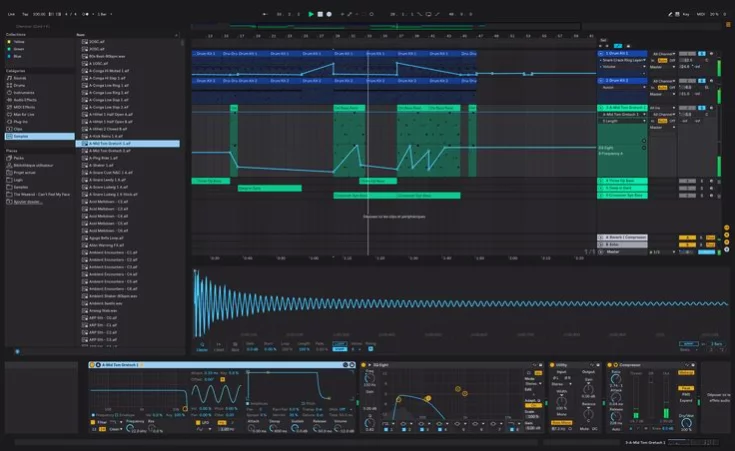This screenshot has width=735, height=451.
Task: Open the 1 Bar quantization menu
Action: coord(104,14)
